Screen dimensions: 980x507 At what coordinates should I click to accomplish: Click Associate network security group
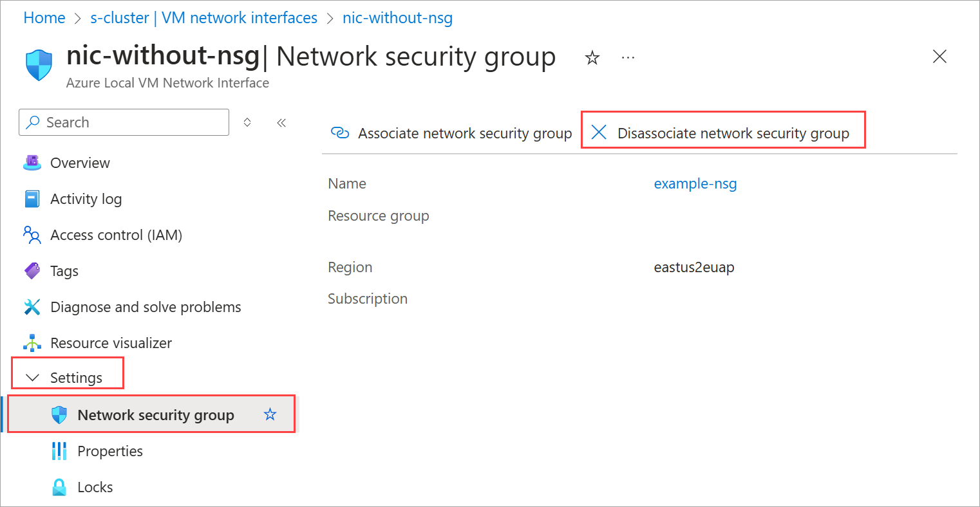point(451,133)
